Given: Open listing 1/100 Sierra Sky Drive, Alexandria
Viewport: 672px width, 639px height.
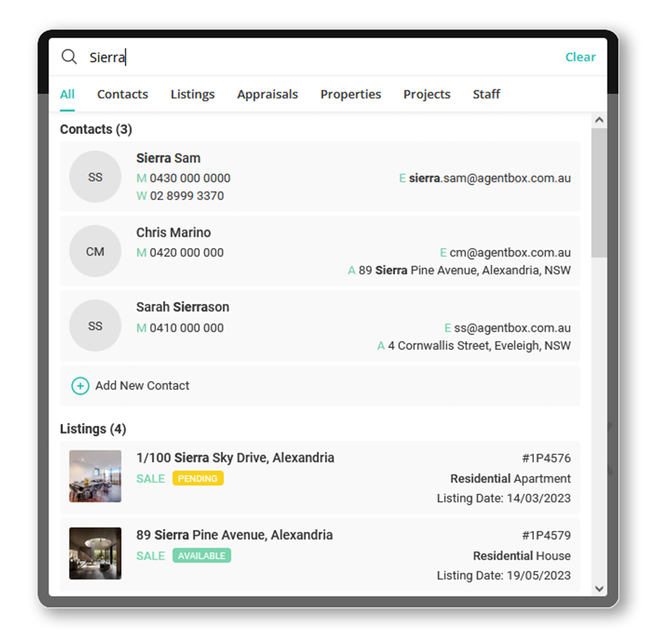Looking at the screenshot, I should point(234,458).
